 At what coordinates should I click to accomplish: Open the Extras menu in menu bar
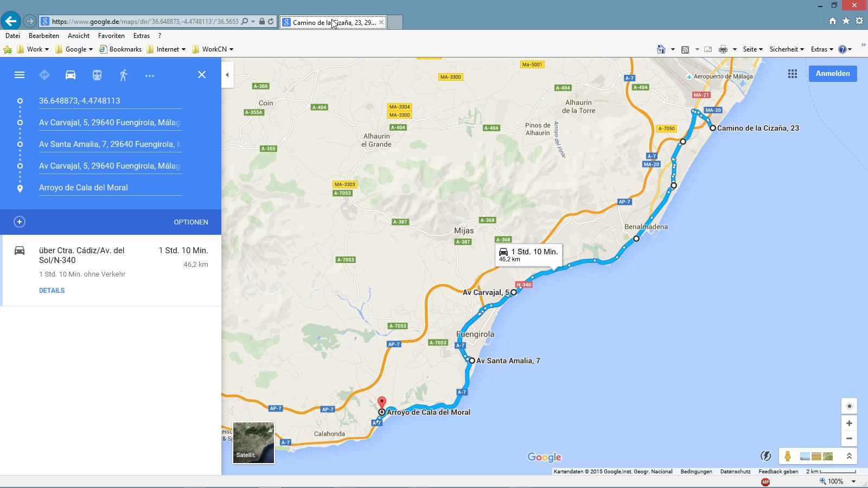coord(142,36)
